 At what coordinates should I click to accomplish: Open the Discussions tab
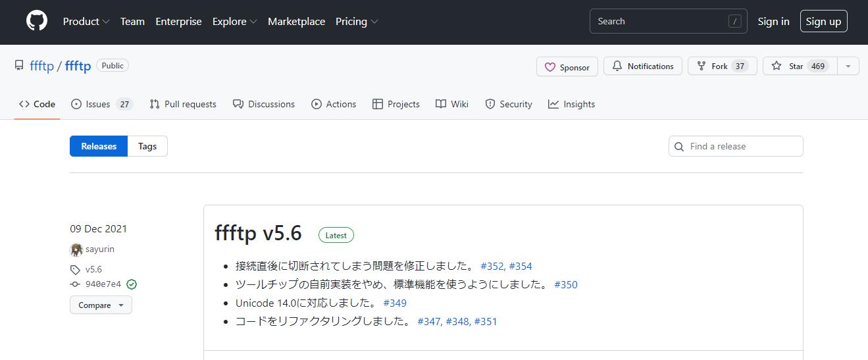[x=264, y=104]
